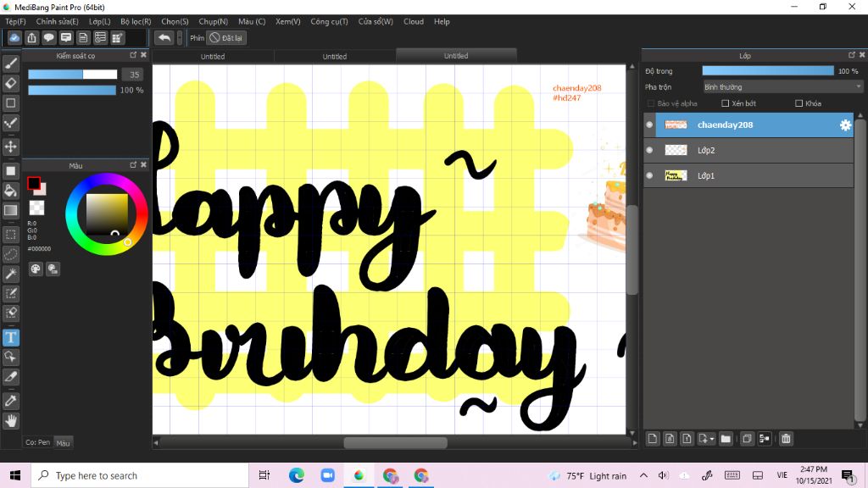Duplicate the current layer
This screenshot has height=488, width=868.
point(747,439)
